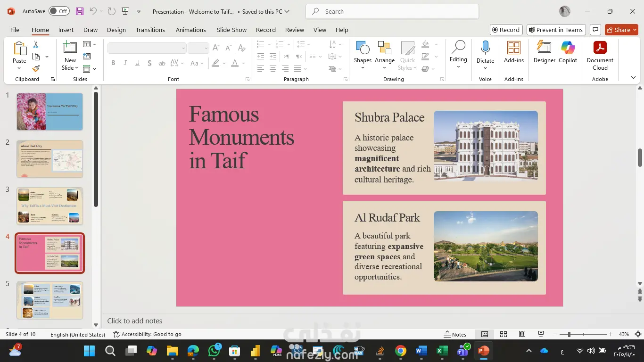The image size is (644, 362).
Task: Open the Arrange dropdown menu
Action: pyautogui.click(x=385, y=67)
